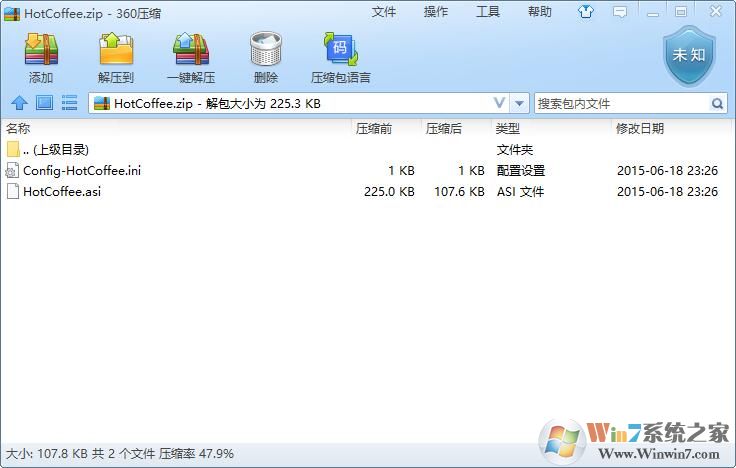736x468 pixels.
Task: Click status bar text 压缩率 47.9%
Action: point(196,454)
